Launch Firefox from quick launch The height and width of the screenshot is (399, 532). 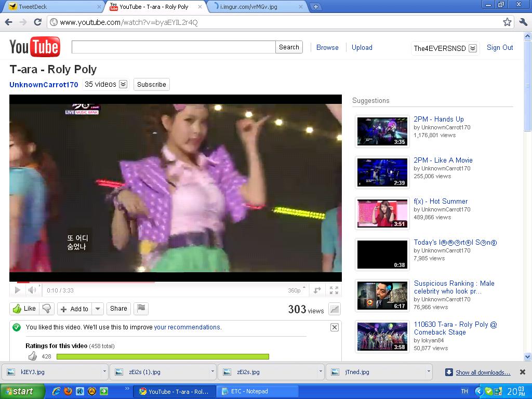coord(68,391)
